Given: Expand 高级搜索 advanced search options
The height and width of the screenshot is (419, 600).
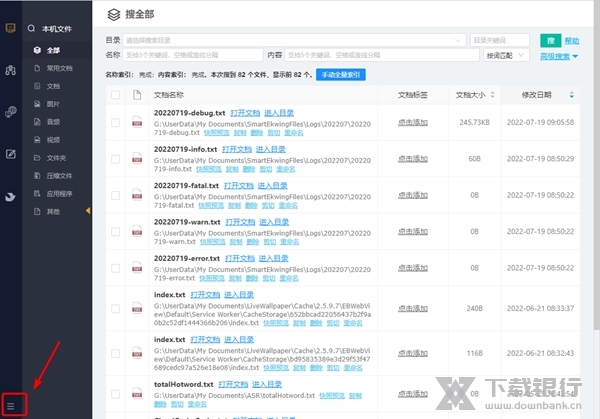Looking at the screenshot, I should (559, 57).
